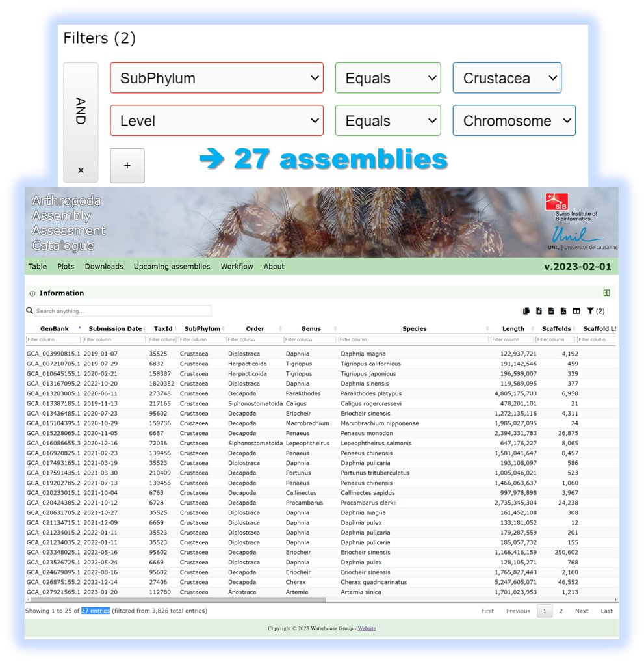Image resolution: width=644 pixels, height=664 pixels.
Task: Open Upcoming assemblies page
Action: click(172, 267)
